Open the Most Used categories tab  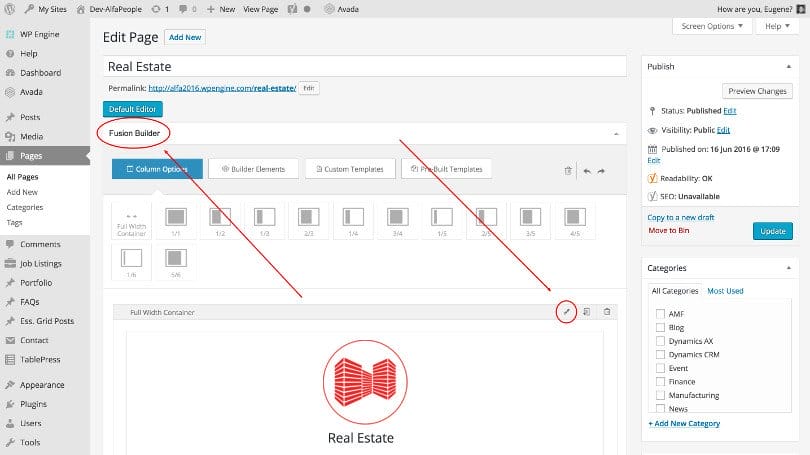725,291
